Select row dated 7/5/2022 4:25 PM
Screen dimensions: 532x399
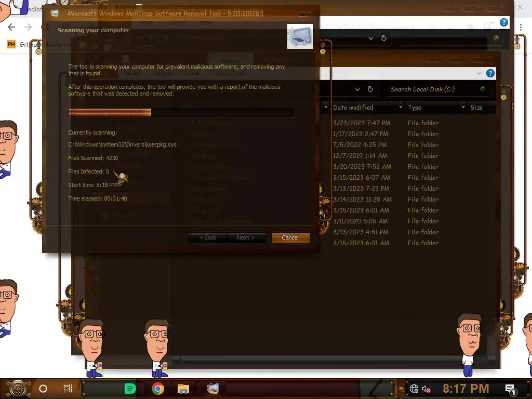pyautogui.click(x=360, y=144)
